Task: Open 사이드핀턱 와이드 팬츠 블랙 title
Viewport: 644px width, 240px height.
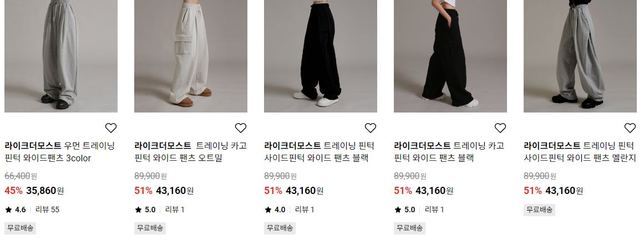Action: tap(320, 152)
